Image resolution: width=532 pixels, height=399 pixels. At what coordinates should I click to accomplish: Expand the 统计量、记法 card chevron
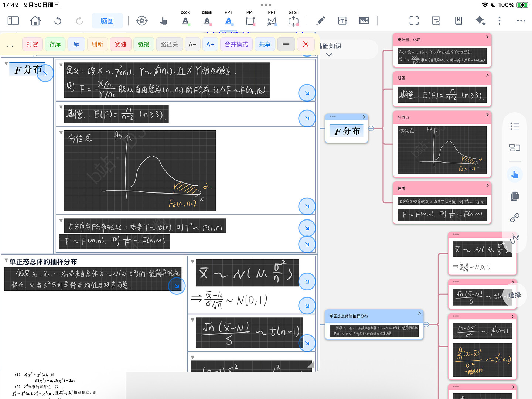click(487, 37)
